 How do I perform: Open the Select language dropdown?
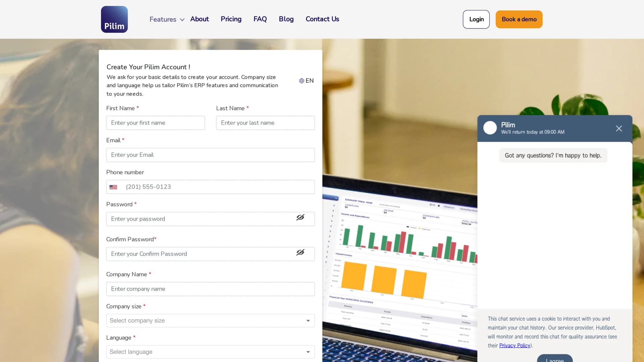pyautogui.click(x=210, y=352)
